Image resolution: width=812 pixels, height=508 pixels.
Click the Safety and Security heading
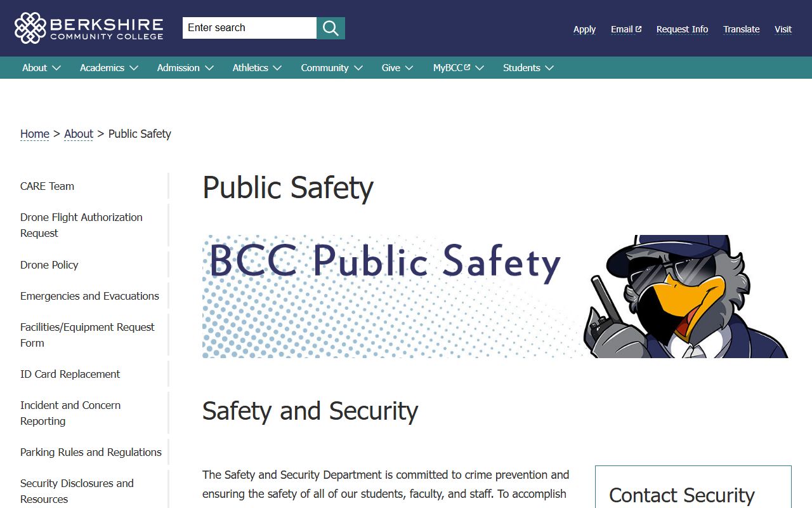[310, 411]
